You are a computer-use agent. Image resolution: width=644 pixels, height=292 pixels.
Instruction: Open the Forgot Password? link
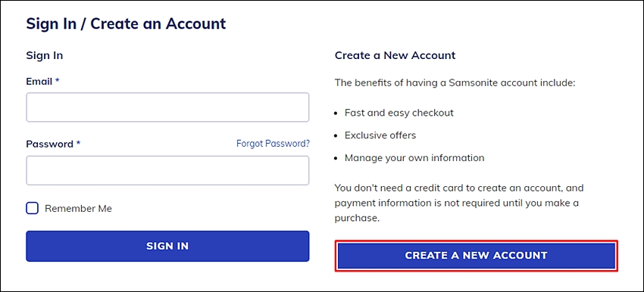(273, 144)
